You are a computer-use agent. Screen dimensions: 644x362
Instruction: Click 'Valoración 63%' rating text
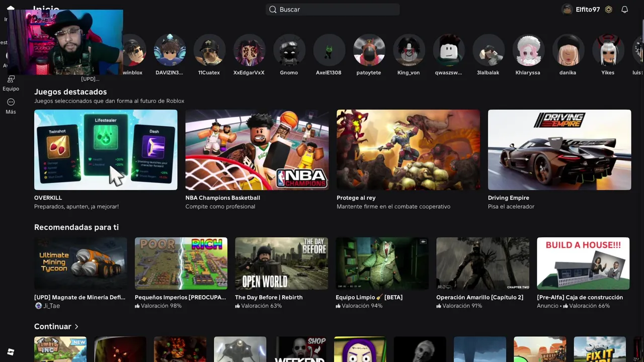261,306
